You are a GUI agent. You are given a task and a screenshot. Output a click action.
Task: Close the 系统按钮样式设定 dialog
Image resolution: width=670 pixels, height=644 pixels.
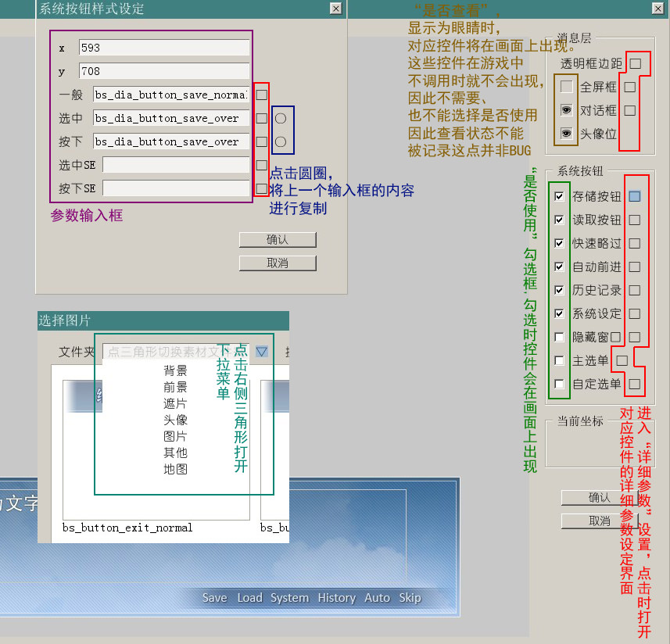coord(336,9)
